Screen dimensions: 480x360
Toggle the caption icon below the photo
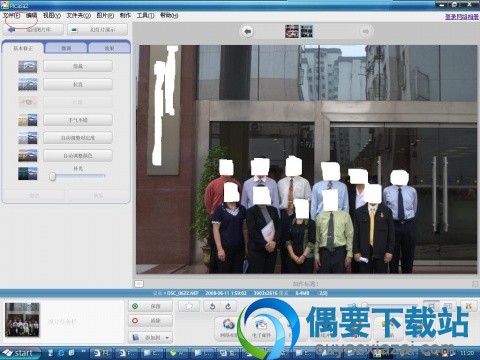click(x=139, y=284)
